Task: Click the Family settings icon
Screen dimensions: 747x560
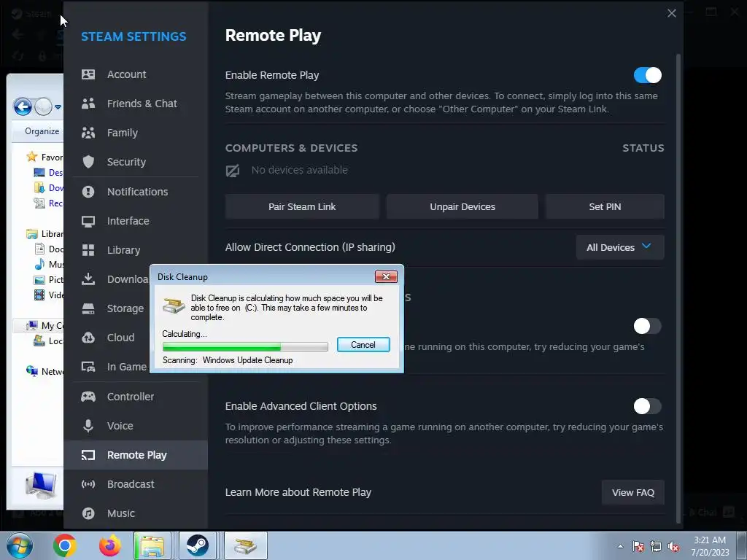Action: click(88, 133)
